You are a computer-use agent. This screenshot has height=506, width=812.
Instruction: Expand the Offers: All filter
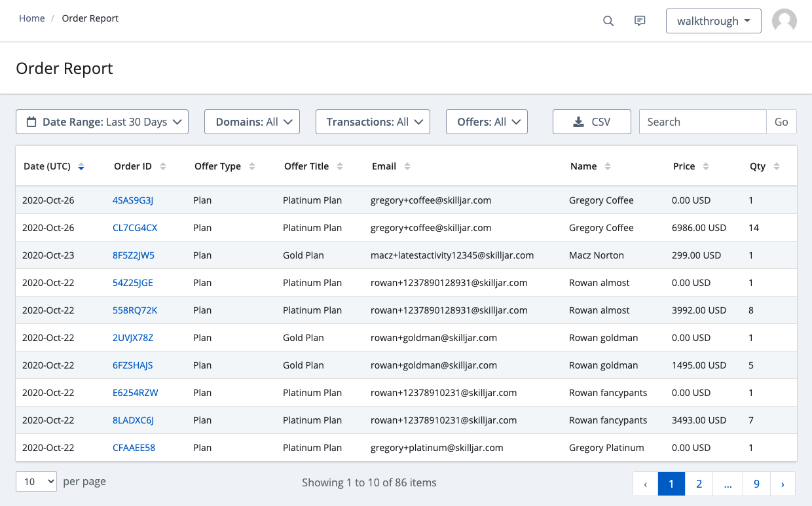click(x=487, y=122)
